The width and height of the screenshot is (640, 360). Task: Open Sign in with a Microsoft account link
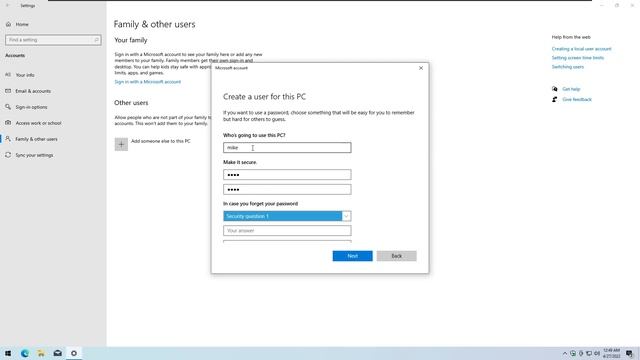[147, 82]
